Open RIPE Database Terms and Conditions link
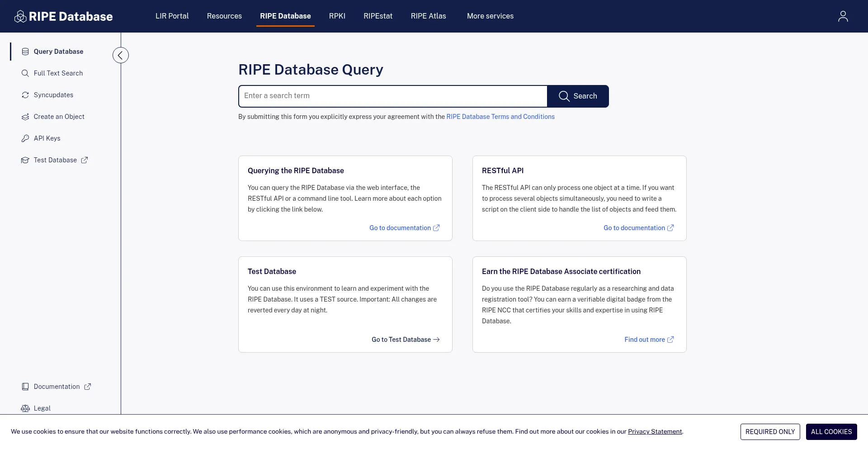This screenshot has width=868, height=449. pyautogui.click(x=500, y=117)
